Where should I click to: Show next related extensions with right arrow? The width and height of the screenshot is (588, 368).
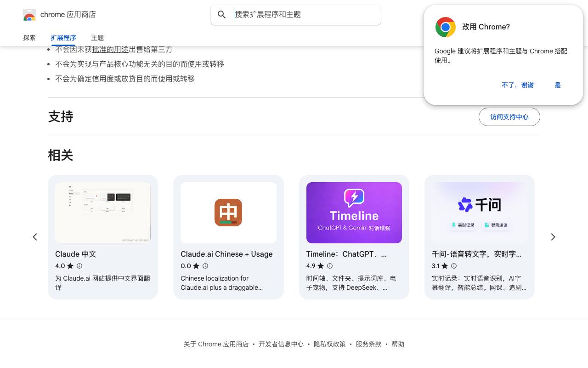point(553,237)
